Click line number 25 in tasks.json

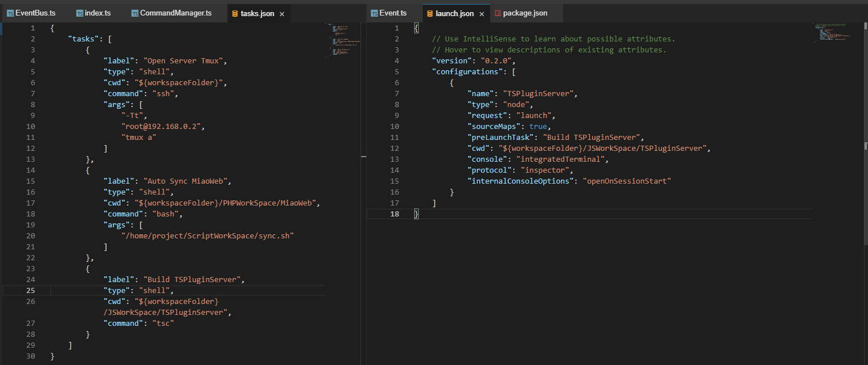pyautogui.click(x=31, y=290)
